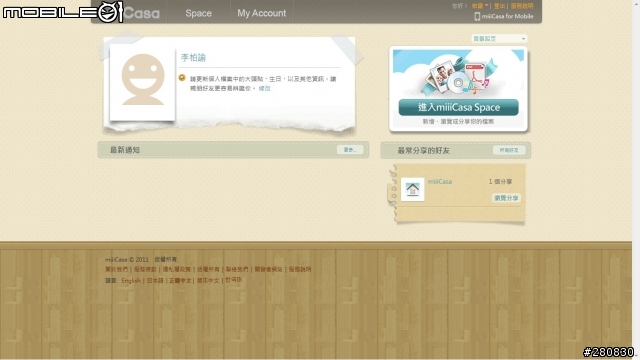Screen dimensions: 640x360
Task: Open 隱私權政策 footer link
Action: tap(177, 269)
